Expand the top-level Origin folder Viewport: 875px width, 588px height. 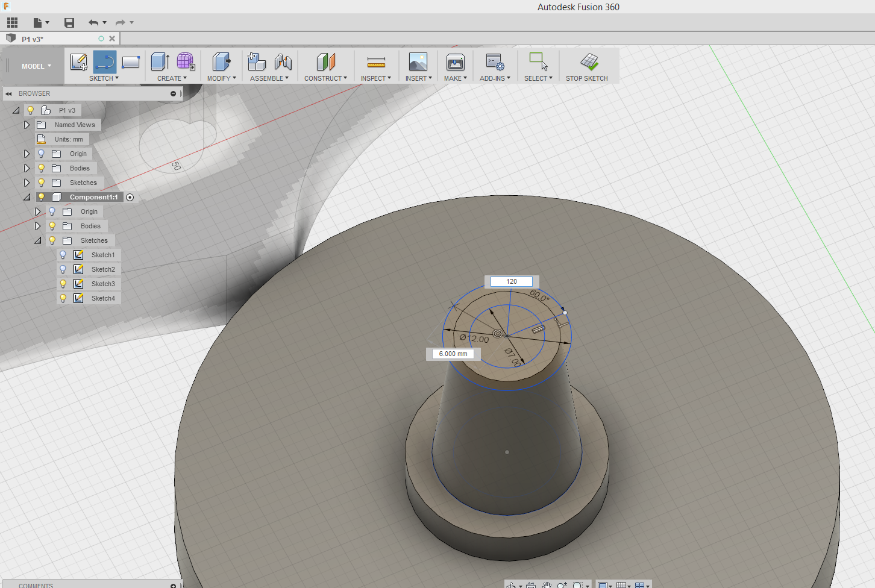point(27,154)
